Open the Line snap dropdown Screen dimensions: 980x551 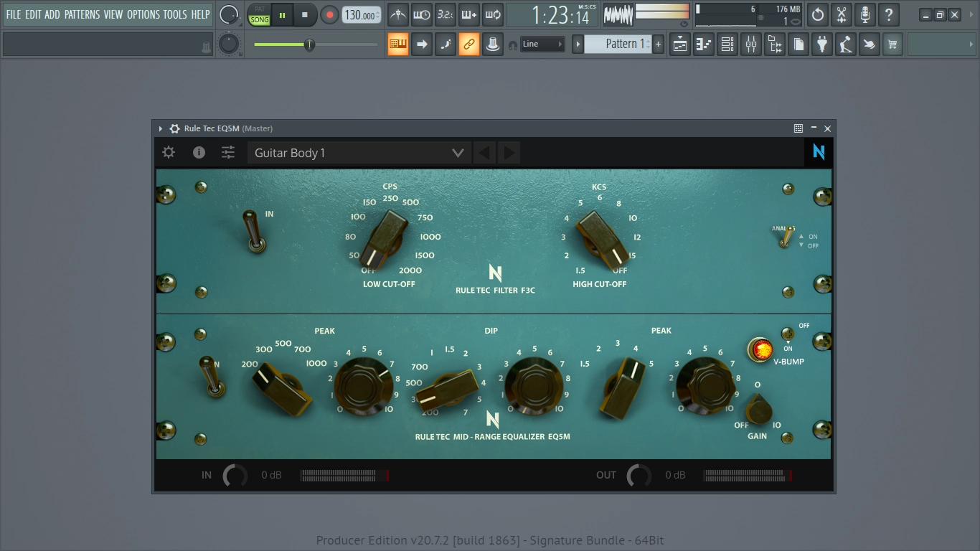pos(542,44)
